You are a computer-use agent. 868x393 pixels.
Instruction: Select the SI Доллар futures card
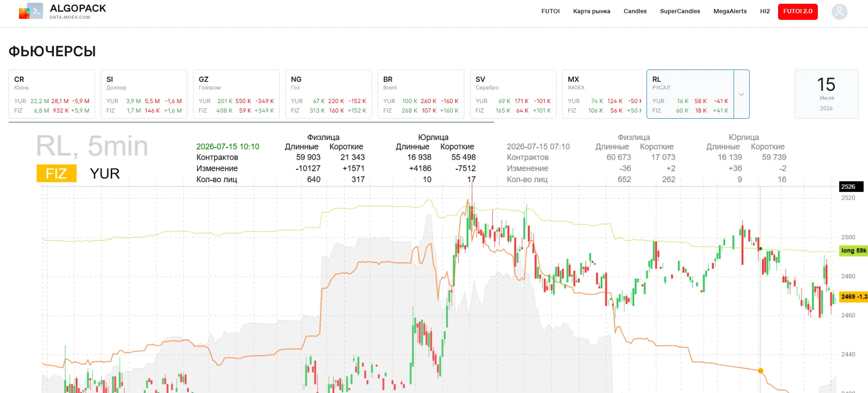pos(144,94)
